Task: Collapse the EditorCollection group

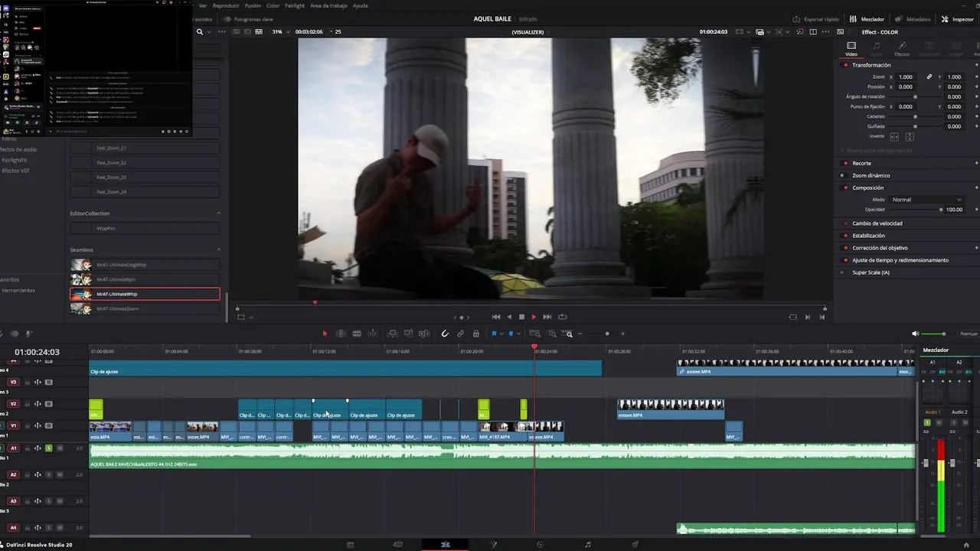Action: [x=218, y=214]
